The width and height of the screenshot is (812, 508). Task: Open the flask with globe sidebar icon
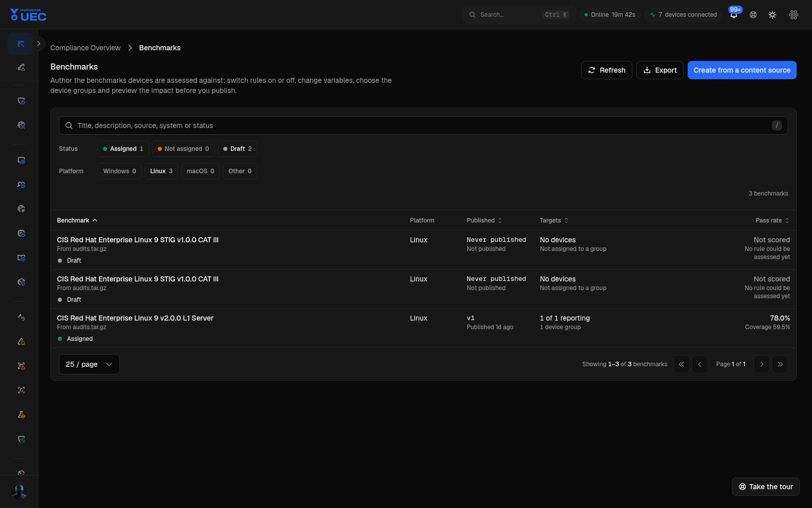[21, 415]
